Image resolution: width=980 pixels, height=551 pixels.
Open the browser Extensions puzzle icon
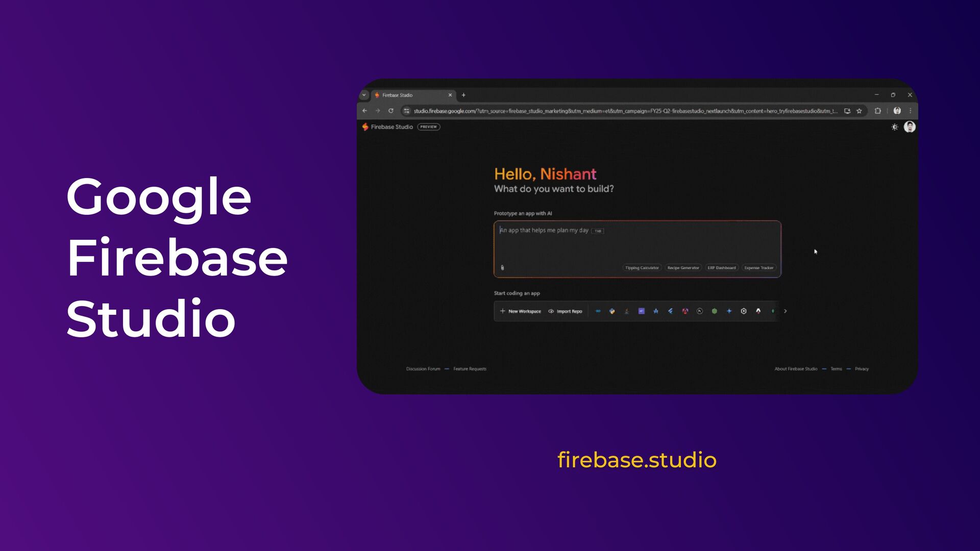tap(877, 111)
